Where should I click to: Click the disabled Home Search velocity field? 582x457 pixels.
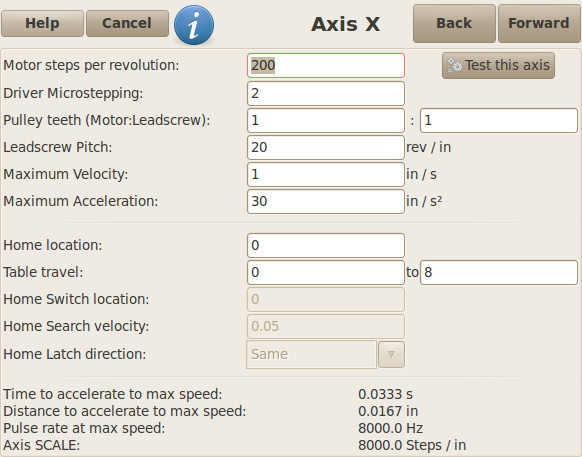(x=326, y=326)
